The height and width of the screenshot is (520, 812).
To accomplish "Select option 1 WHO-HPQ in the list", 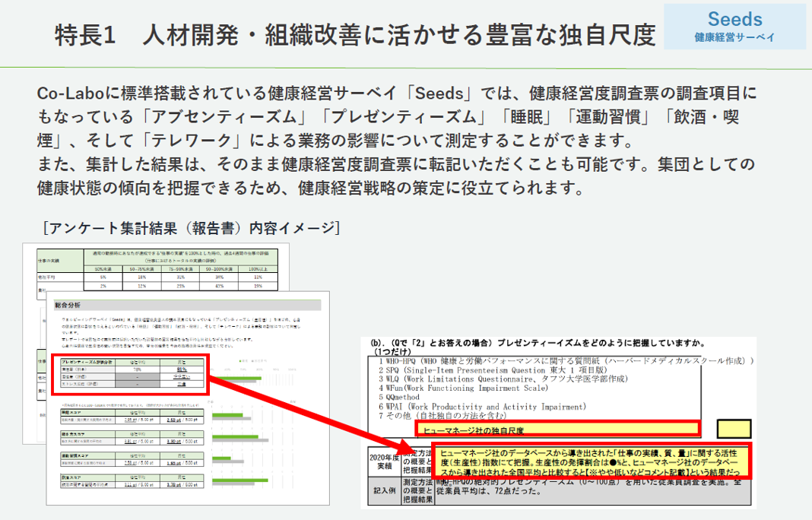I will point(563,360).
